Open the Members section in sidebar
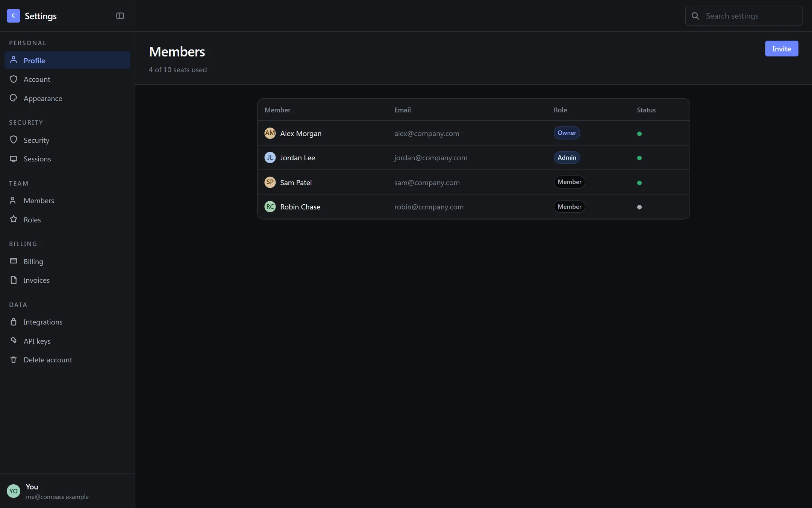812x508 pixels. [67, 201]
